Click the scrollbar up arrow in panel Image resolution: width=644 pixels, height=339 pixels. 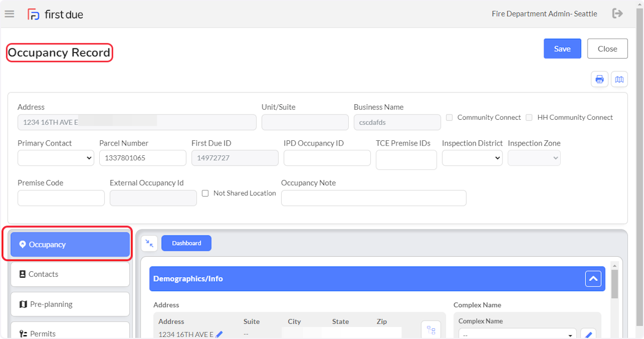(x=614, y=265)
